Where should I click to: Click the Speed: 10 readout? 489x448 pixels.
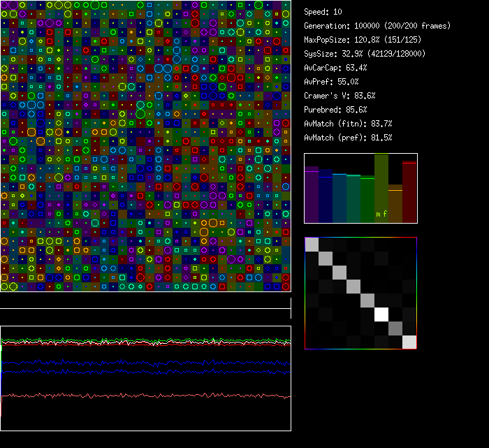(323, 12)
